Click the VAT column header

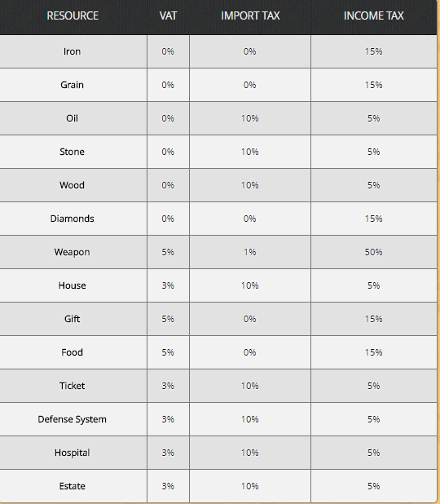168,15
